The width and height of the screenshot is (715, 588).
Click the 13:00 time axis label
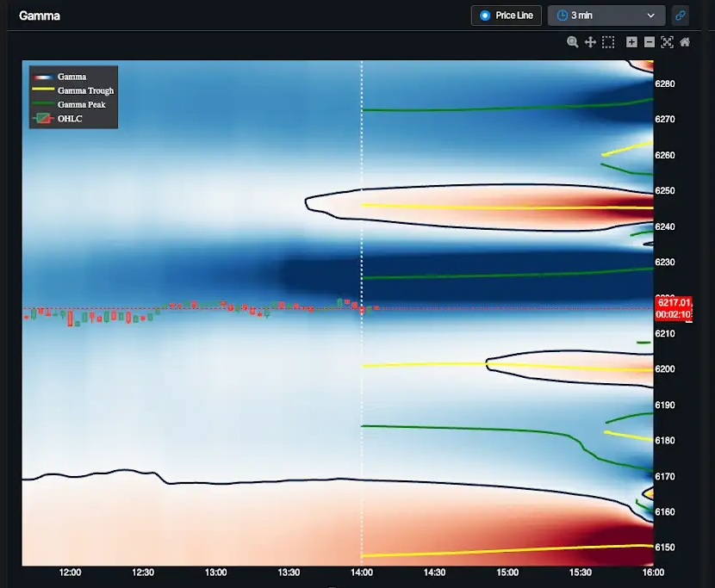[215, 573]
